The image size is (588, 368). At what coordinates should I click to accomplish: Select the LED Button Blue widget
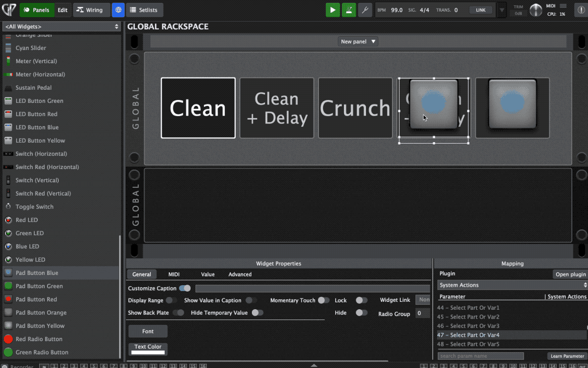point(37,127)
